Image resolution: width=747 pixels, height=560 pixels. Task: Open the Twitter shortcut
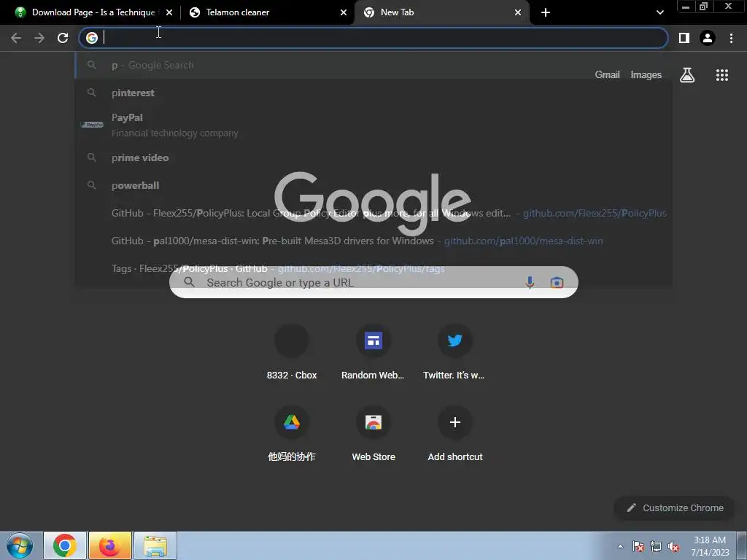pos(455,353)
